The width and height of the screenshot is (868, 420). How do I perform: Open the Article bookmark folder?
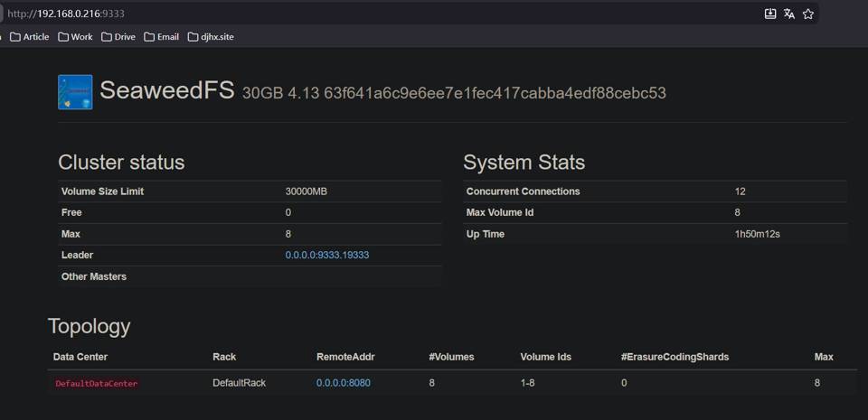29,37
